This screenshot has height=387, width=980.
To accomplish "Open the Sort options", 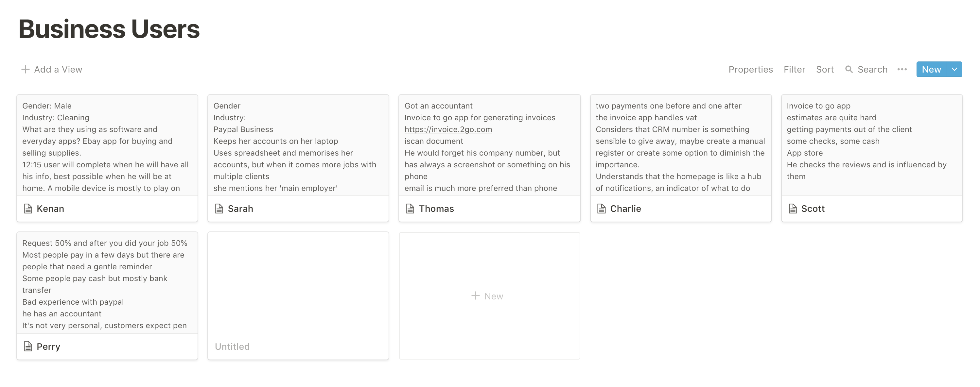I will click(x=825, y=70).
